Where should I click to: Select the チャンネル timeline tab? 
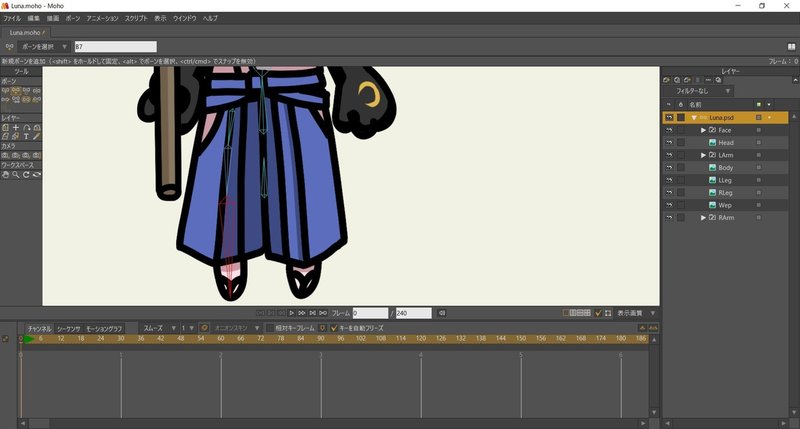click(x=39, y=329)
